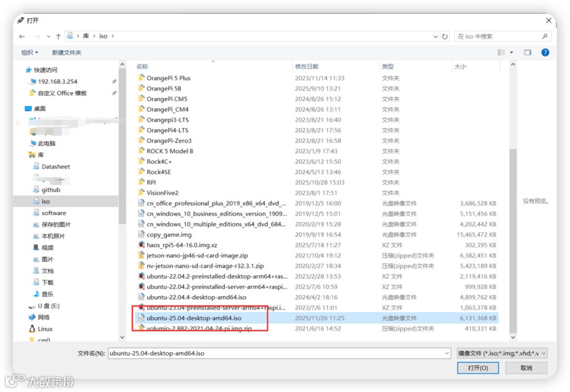
Task: Select Linux in sidebar
Action: (45, 329)
